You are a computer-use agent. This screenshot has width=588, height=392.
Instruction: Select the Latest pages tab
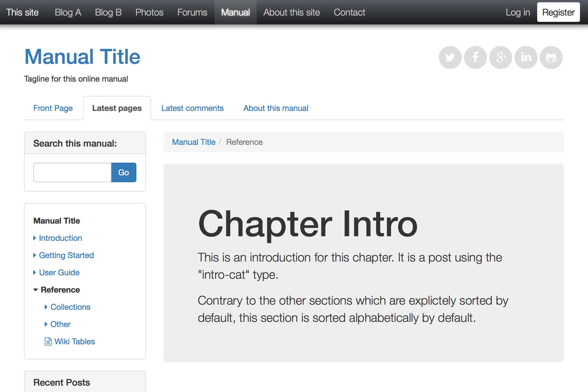pos(117,108)
